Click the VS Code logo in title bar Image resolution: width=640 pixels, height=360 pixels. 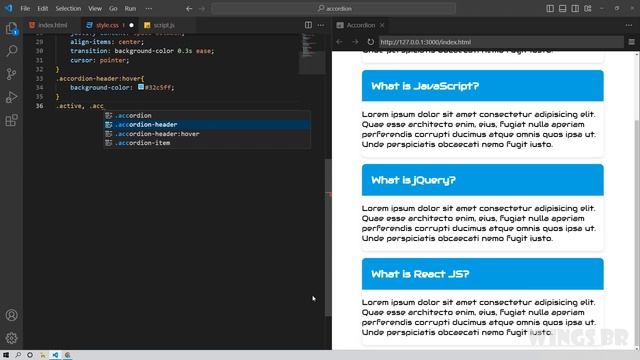[8, 8]
